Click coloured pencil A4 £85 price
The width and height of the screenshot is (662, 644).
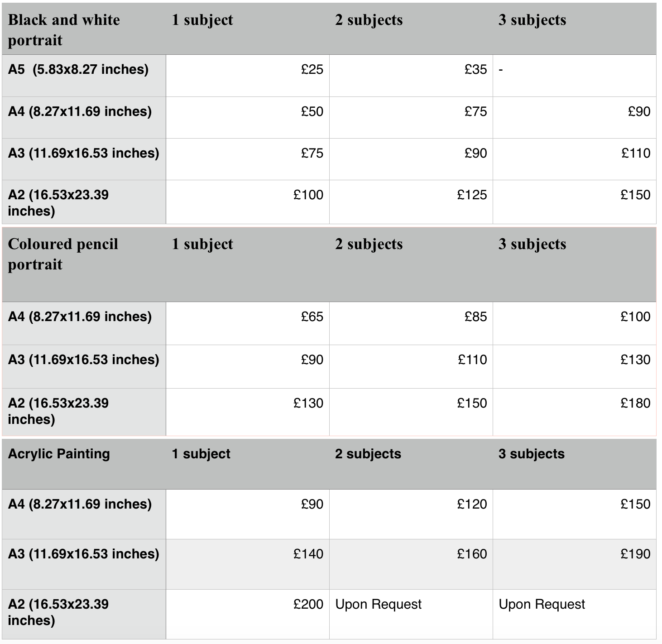pos(475,317)
